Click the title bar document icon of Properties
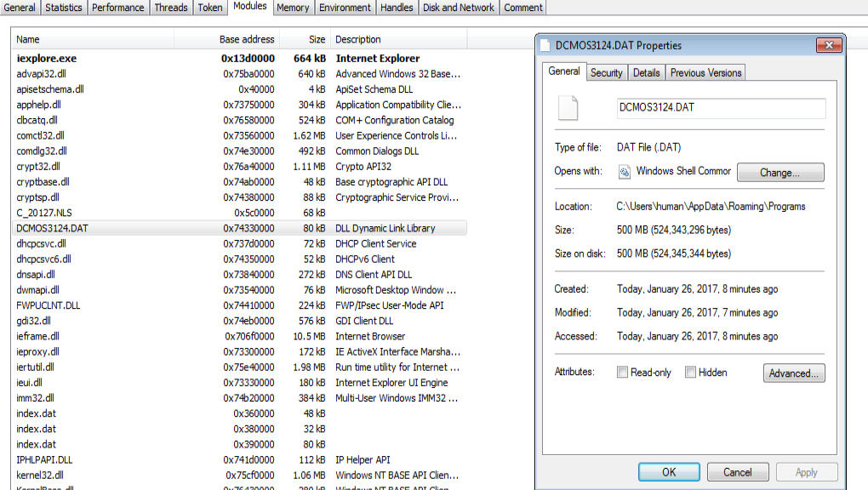This screenshot has width=868, height=490. [x=545, y=46]
